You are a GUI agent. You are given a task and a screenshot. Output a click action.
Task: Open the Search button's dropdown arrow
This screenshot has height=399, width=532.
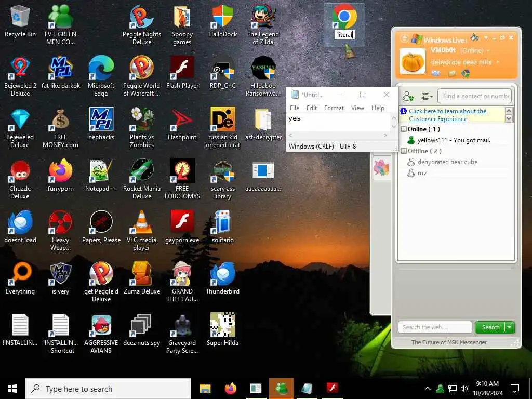[510, 327]
